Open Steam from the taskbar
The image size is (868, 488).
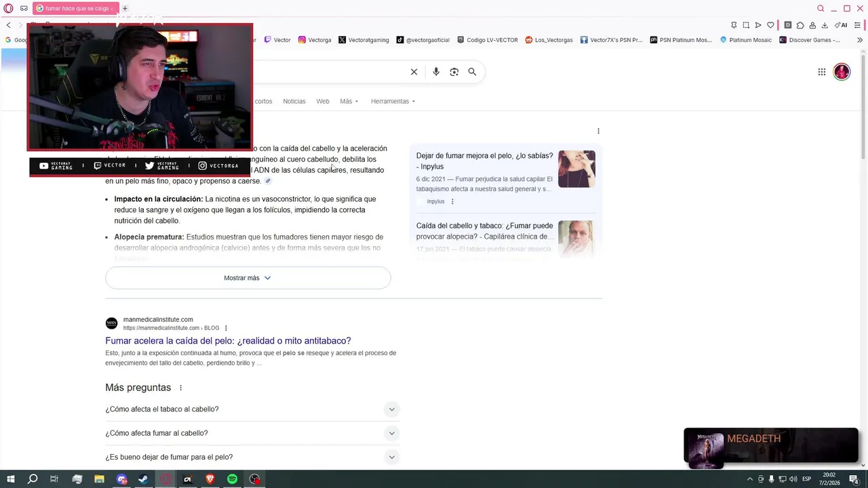tap(143, 479)
